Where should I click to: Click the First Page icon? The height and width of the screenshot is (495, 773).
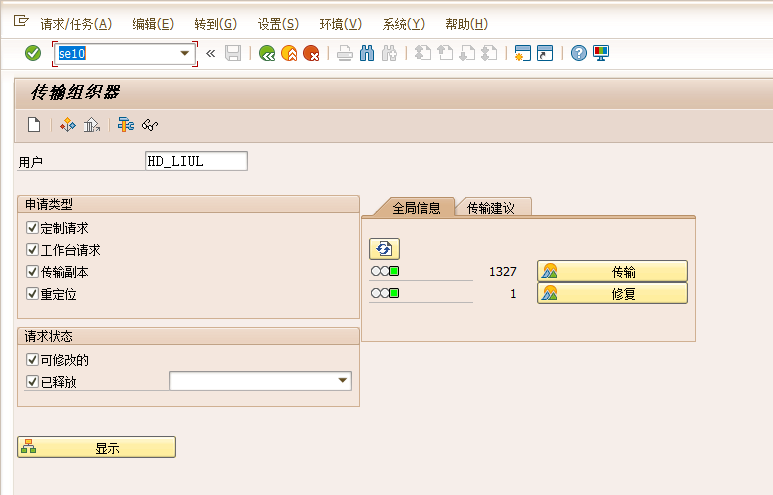[x=423, y=53]
